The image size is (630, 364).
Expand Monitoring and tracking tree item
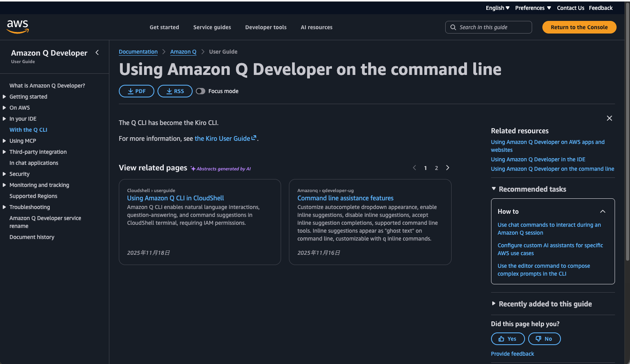coord(4,185)
